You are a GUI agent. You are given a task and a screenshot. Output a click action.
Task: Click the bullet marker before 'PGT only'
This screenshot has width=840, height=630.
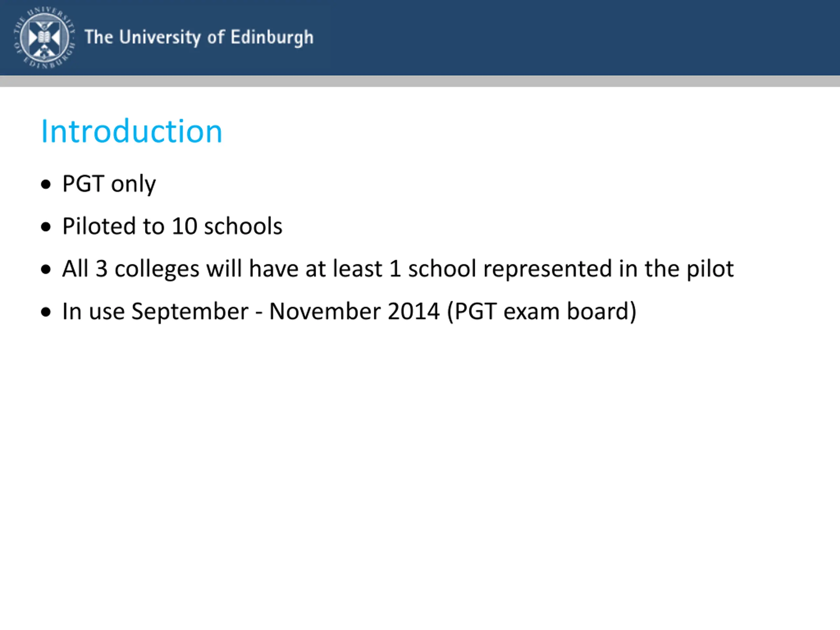(x=46, y=184)
